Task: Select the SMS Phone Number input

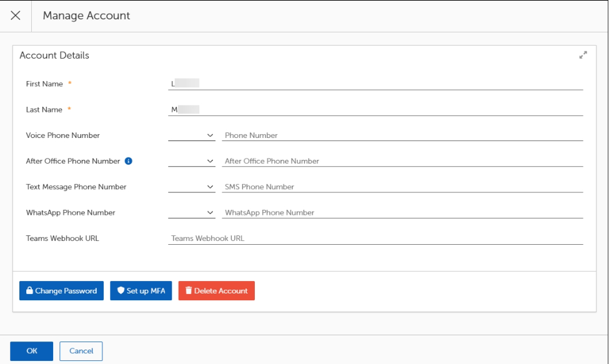Action: pyautogui.click(x=402, y=187)
